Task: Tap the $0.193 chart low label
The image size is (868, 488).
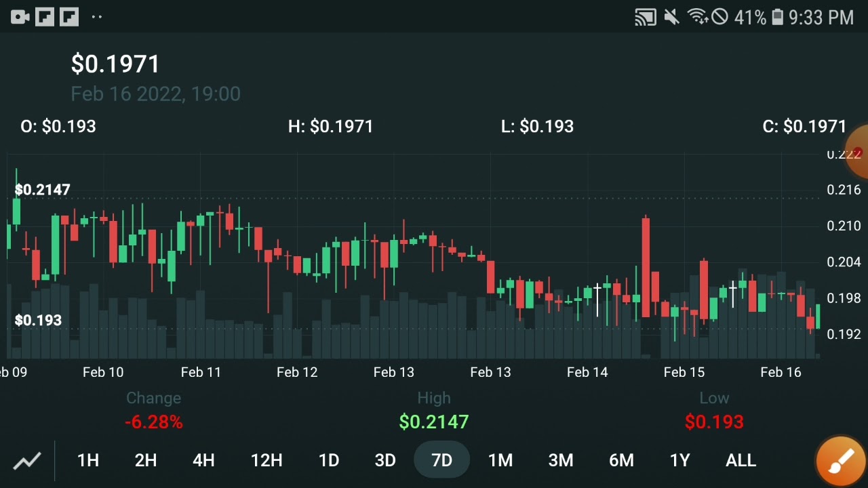Action: 38,321
